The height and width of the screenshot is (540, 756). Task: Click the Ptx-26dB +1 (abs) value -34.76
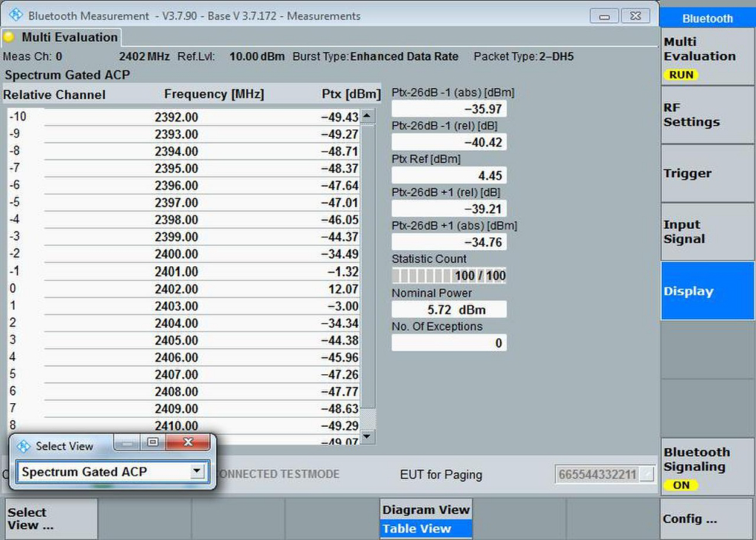click(x=448, y=242)
